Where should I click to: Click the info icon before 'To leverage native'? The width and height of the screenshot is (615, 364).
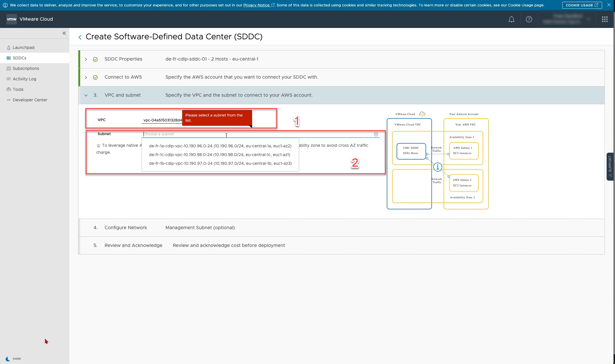pos(99,146)
